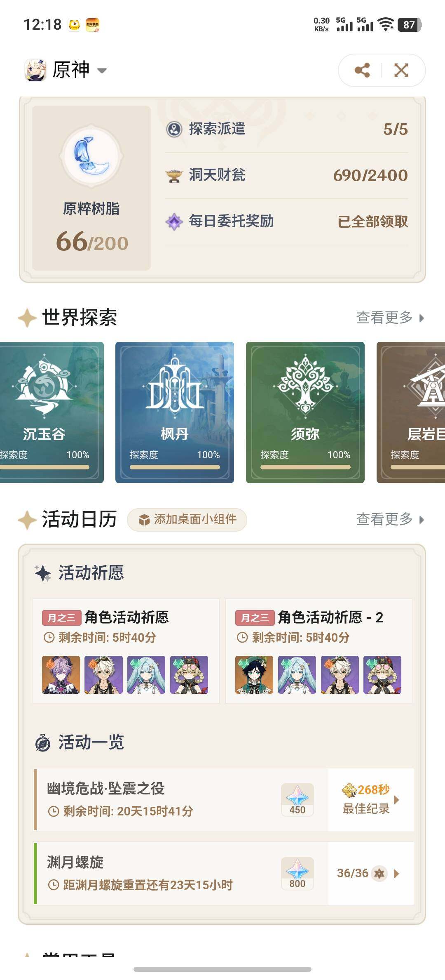The image size is (445, 980).
Task: Tap the 每日委托奖励 commission icon
Action: point(174,221)
